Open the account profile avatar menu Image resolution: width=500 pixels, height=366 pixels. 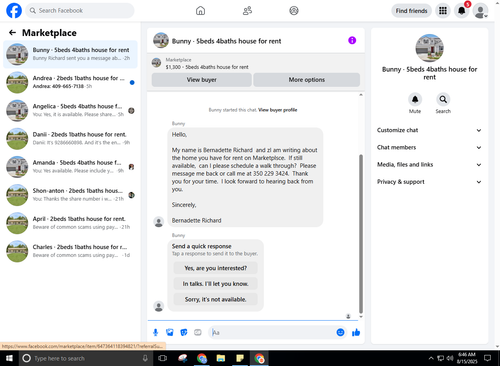pos(480,11)
